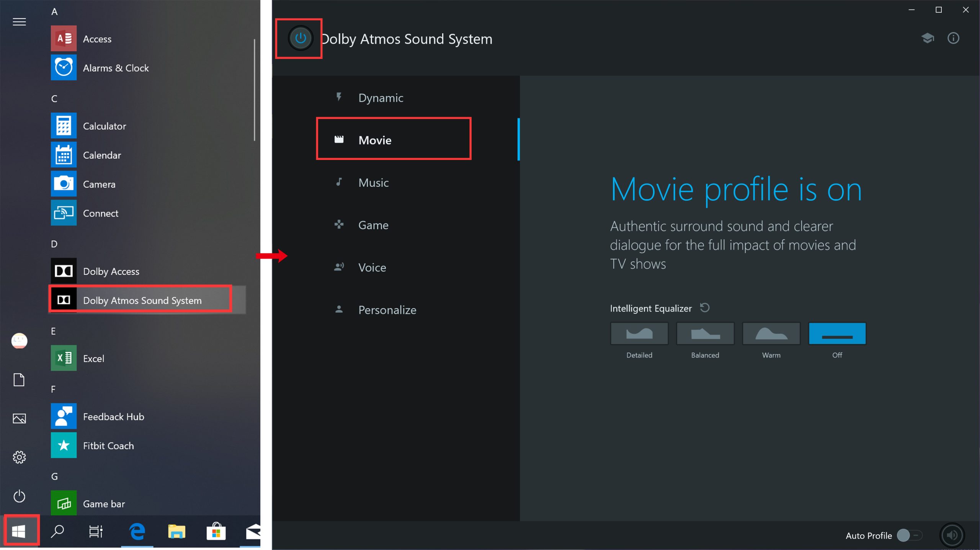Open the Dolby info icon
The width and height of the screenshot is (980, 550).
tap(953, 38)
